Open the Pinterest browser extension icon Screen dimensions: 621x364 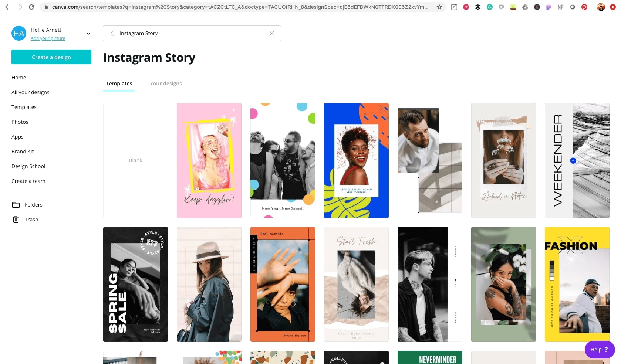(x=584, y=7)
